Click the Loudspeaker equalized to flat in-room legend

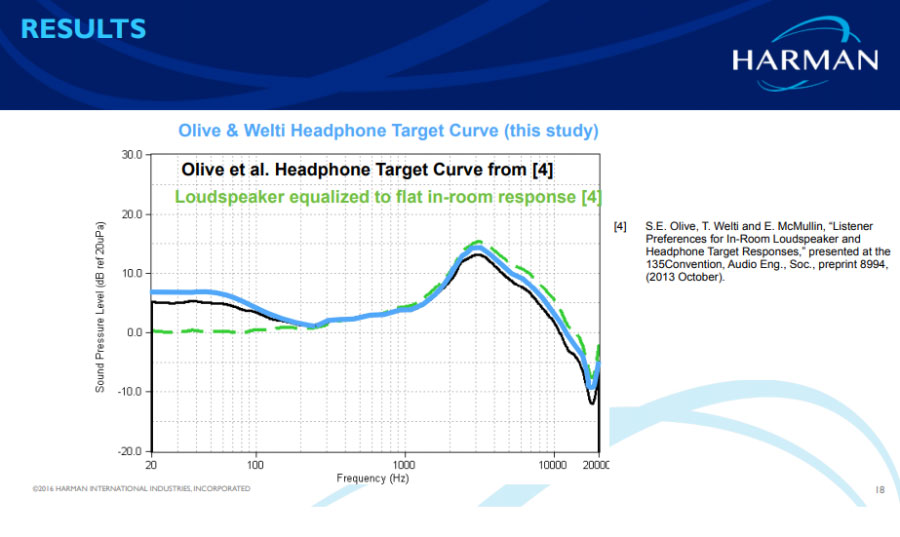[388, 197]
